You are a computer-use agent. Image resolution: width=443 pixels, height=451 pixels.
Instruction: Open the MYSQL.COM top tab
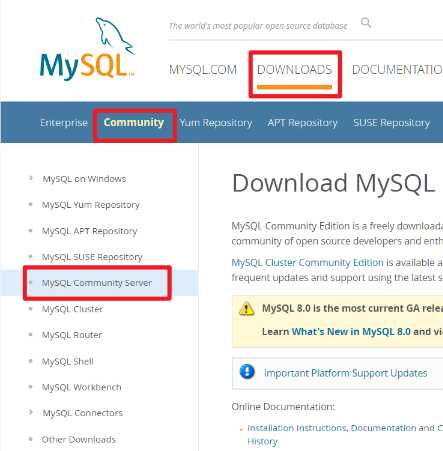click(x=203, y=70)
